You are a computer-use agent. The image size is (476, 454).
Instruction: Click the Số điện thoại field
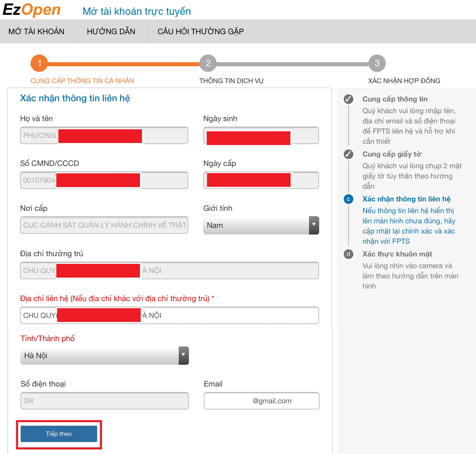point(105,401)
